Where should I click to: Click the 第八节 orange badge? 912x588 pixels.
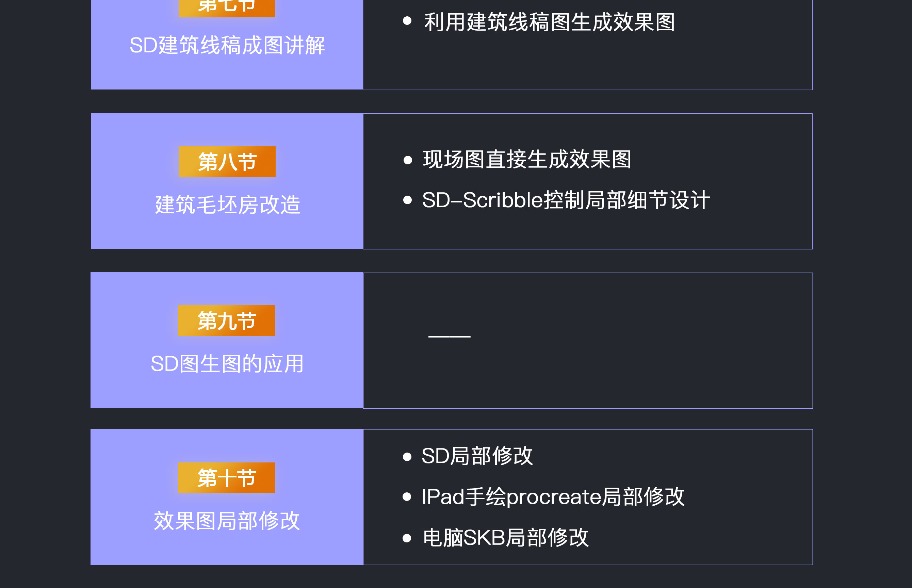[x=227, y=162]
